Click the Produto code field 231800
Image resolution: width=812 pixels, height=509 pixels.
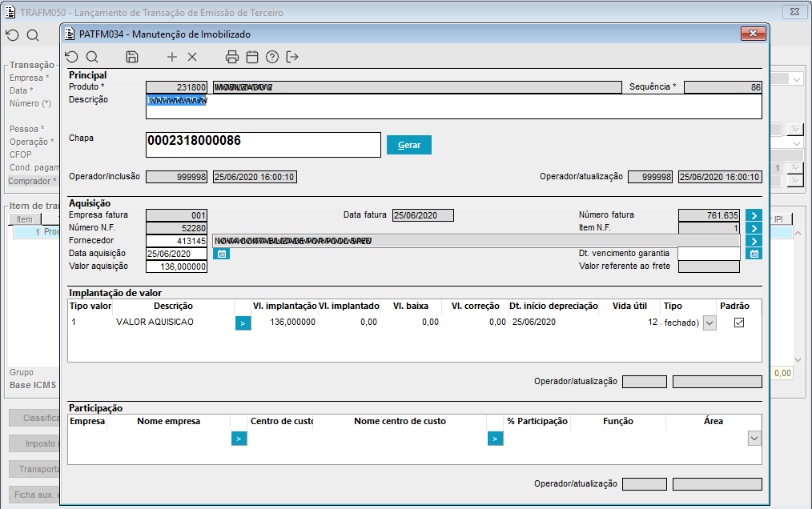pyautogui.click(x=177, y=87)
